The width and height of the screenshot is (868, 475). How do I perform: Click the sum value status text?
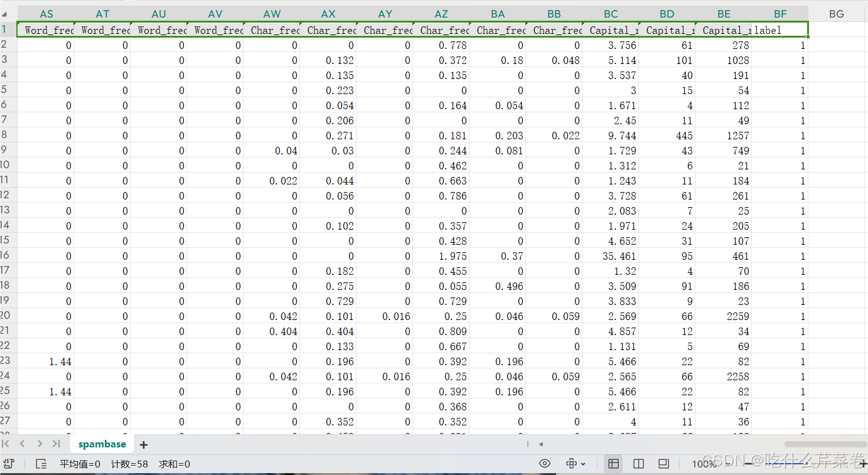(x=174, y=464)
